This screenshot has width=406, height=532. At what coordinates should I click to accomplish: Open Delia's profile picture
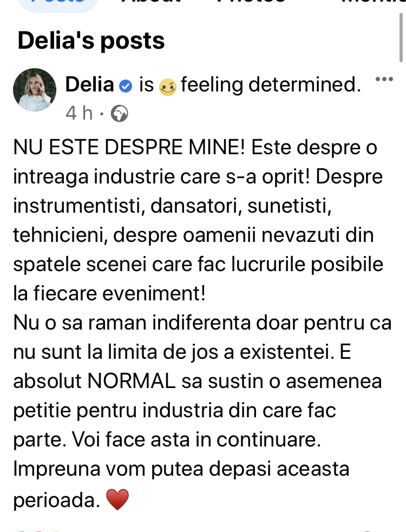click(35, 90)
